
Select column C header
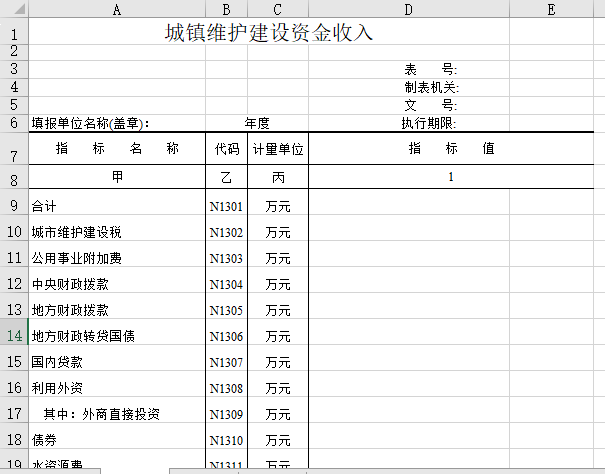[277, 9]
